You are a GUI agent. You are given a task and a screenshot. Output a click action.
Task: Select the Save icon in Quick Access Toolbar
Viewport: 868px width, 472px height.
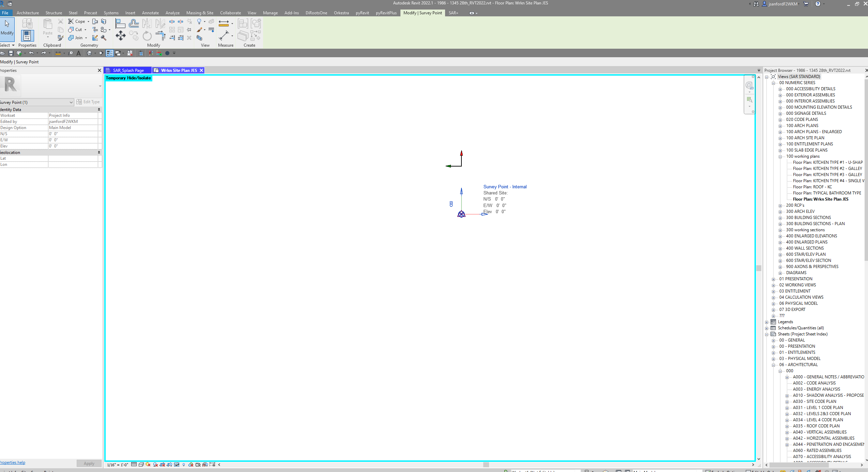point(11,53)
